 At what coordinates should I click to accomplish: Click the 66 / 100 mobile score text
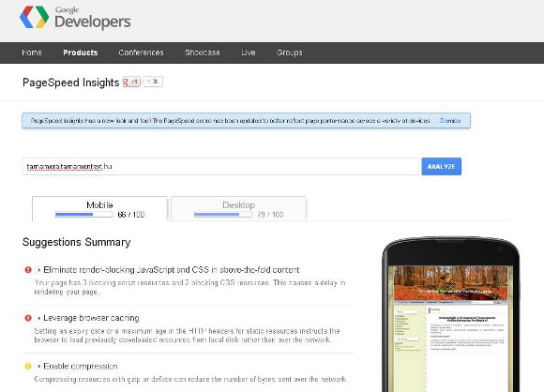point(130,215)
